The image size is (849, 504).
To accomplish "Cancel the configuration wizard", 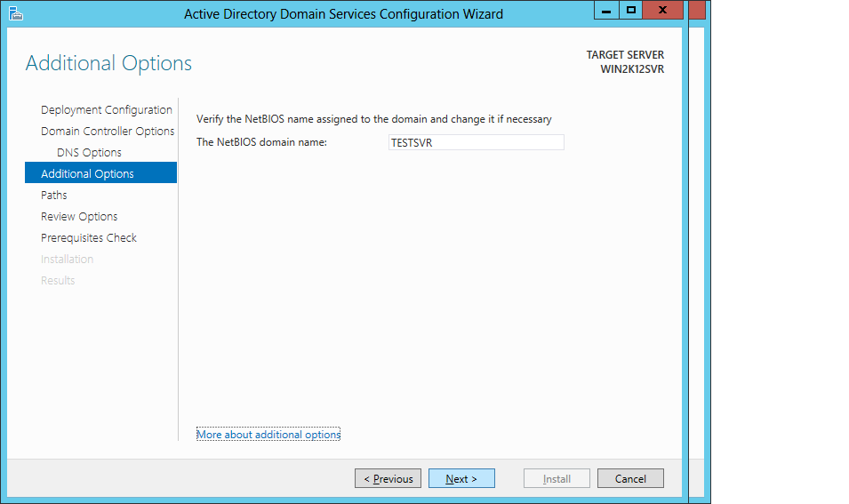I will point(630,478).
